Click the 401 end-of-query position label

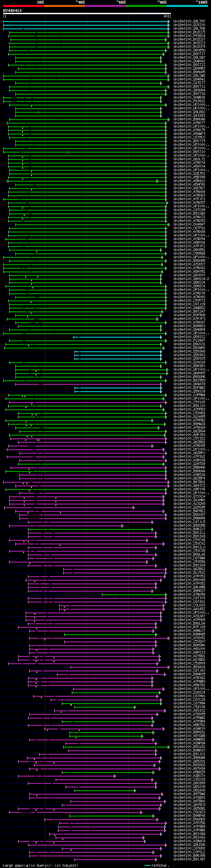click(166, 16)
